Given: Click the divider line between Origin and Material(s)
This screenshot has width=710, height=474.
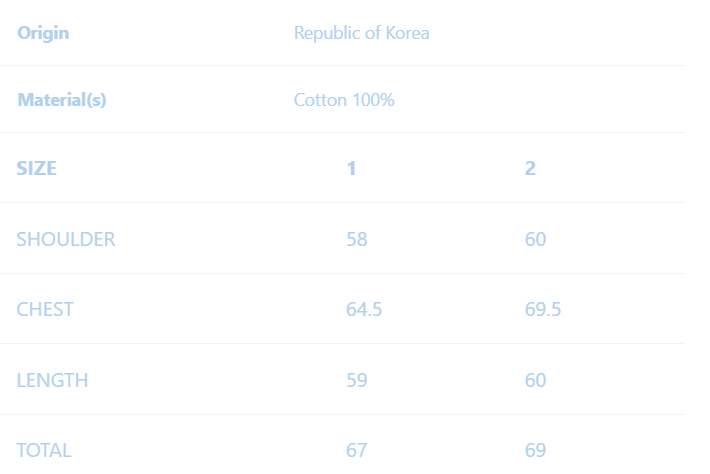Looking at the screenshot, I should (342, 66).
